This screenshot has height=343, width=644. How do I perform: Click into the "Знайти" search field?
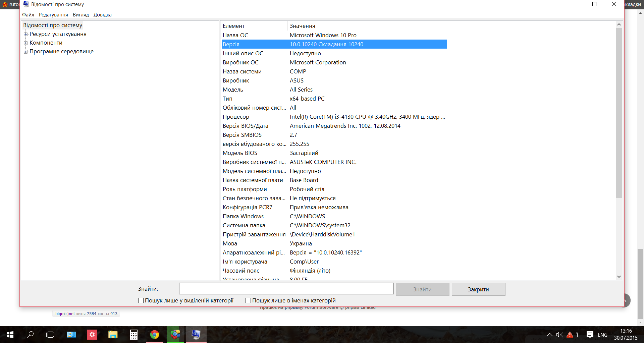coord(286,289)
